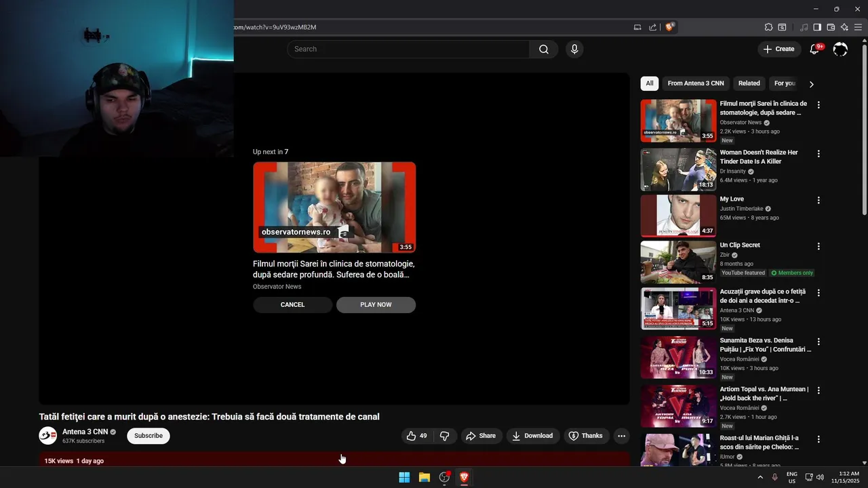
Task: Open the Un Clip Secret video title
Action: [x=740, y=245]
